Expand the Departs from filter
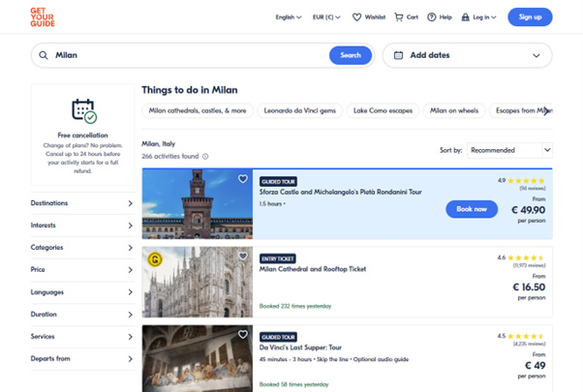Screen dimensions: 583x392 coord(82,359)
